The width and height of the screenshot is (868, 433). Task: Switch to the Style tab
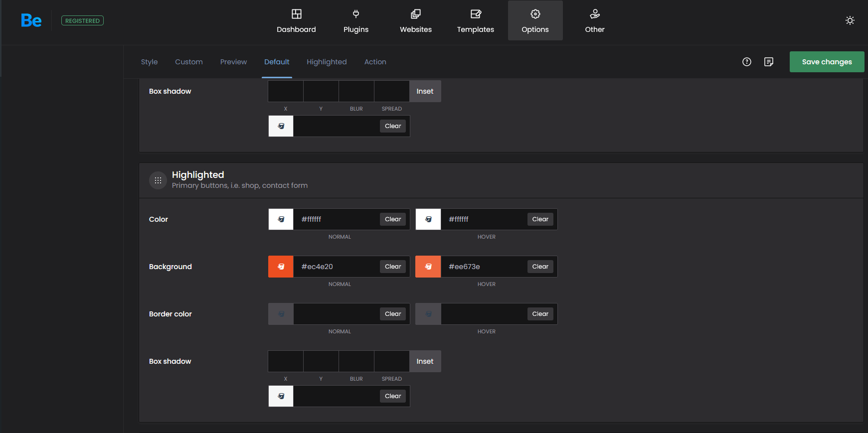pos(149,62)
